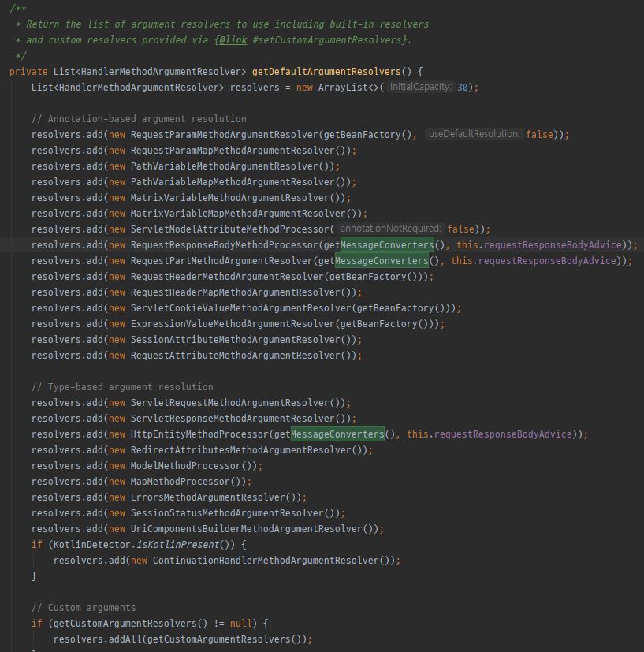Click the initialCapacity inlay hint
The width and height of the screenshot is (644, 652).
(420, 88)
